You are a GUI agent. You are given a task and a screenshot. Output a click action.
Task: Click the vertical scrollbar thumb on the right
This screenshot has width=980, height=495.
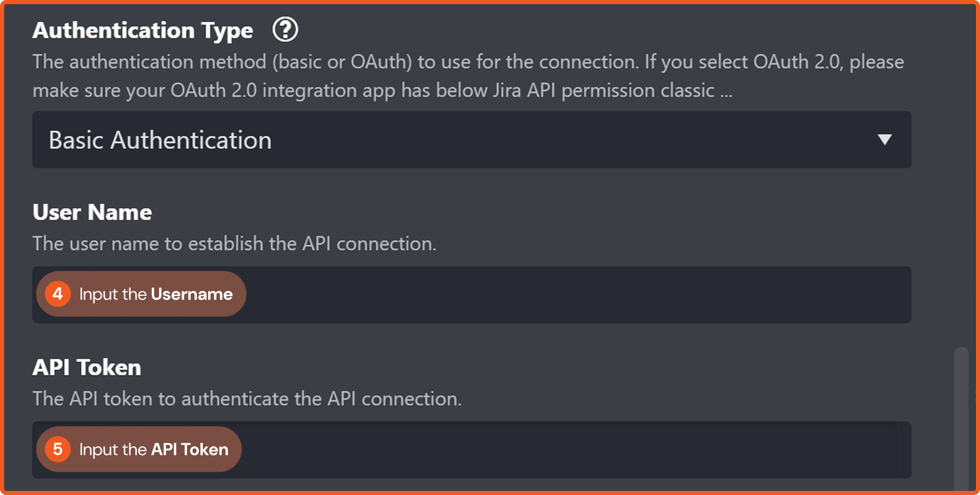961,418
